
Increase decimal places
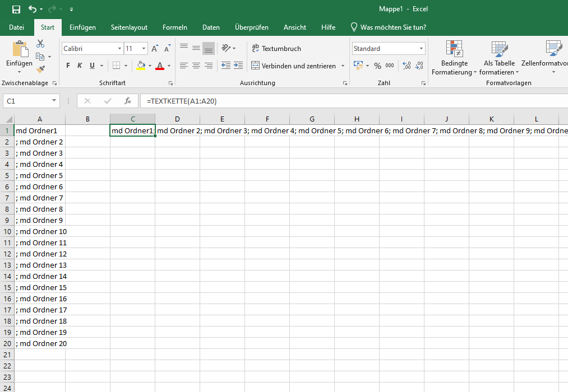407,66
